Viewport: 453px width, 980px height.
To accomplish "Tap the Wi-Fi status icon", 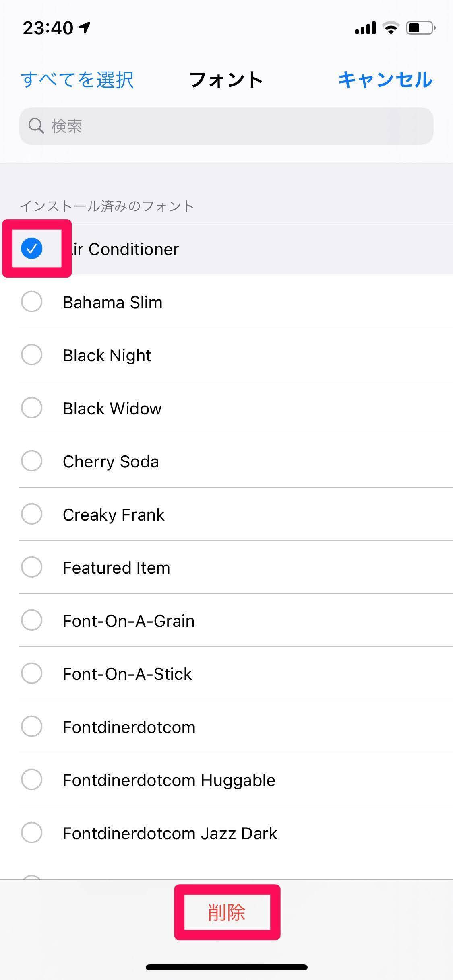I will click(x=390, y=28).
